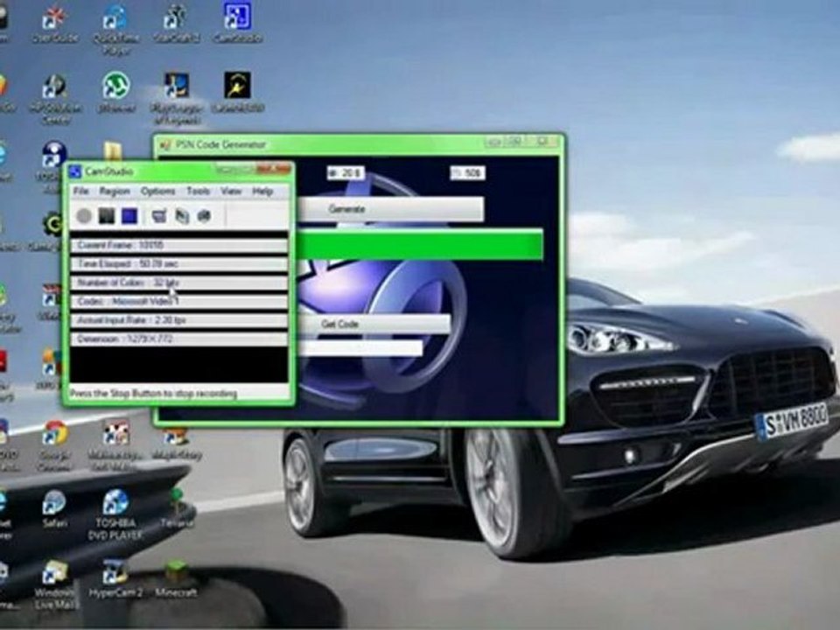
Task: Click the Current Frame status line
Action: click(178, 245)
